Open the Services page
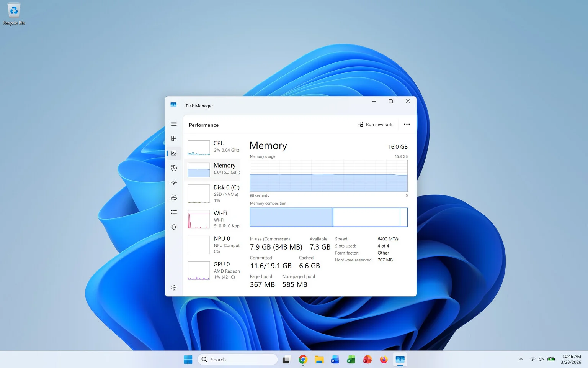 pos(174,227)
